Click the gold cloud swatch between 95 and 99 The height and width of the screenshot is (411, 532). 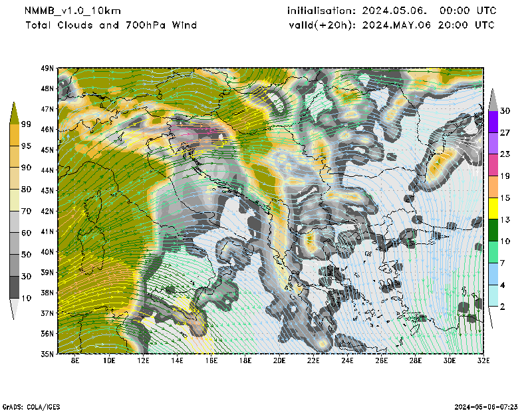pyautogui.click(x=14, y=135)
